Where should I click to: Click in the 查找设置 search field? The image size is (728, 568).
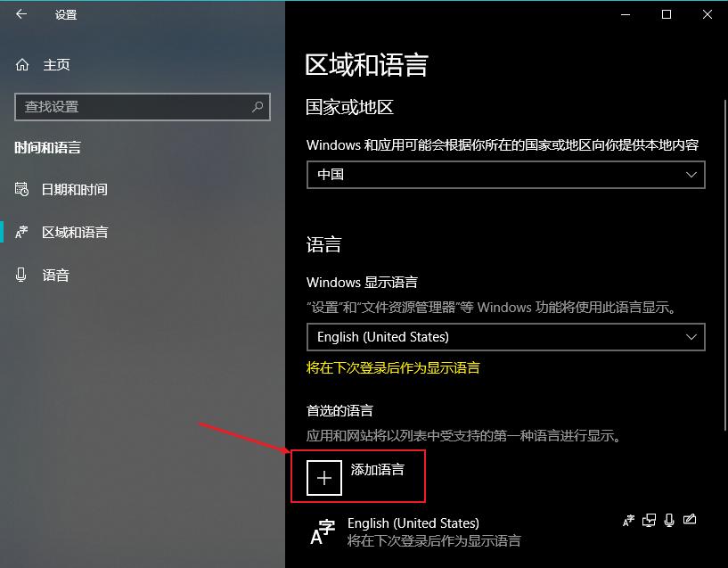click(x=135, y=107)
